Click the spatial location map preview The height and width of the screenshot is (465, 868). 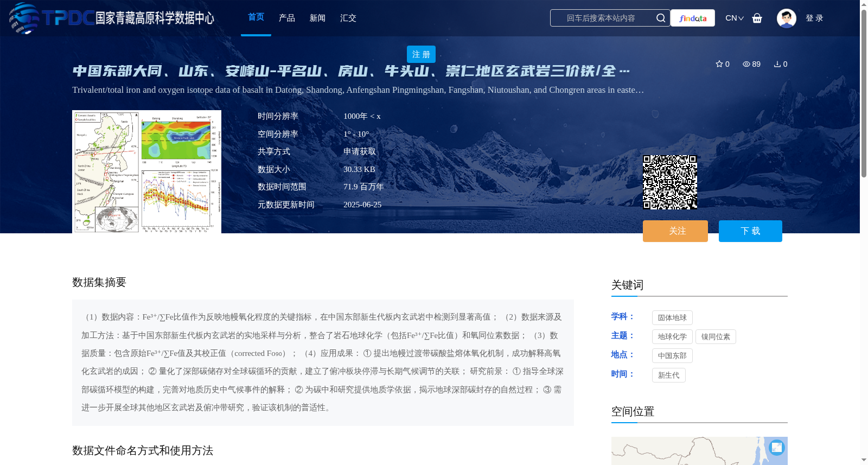pos(699,450)
